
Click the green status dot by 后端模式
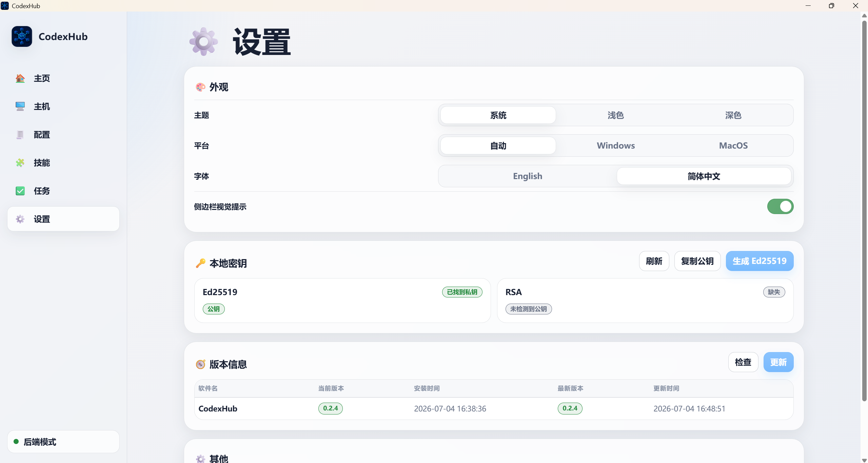[x=16, y=442]
